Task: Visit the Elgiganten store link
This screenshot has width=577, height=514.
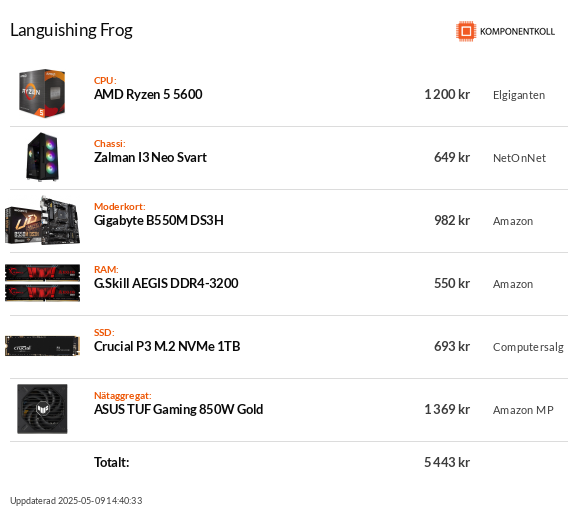Action: tap(519, 95)
